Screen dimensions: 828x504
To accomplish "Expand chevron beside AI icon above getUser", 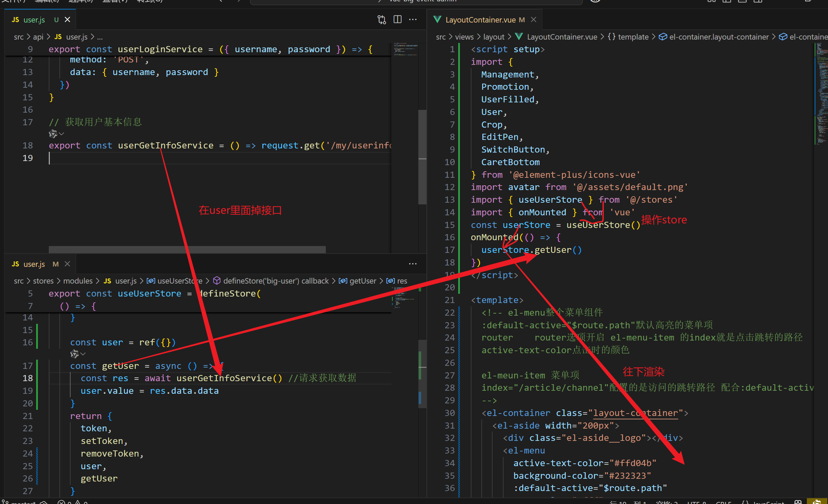I will [83, 354].
